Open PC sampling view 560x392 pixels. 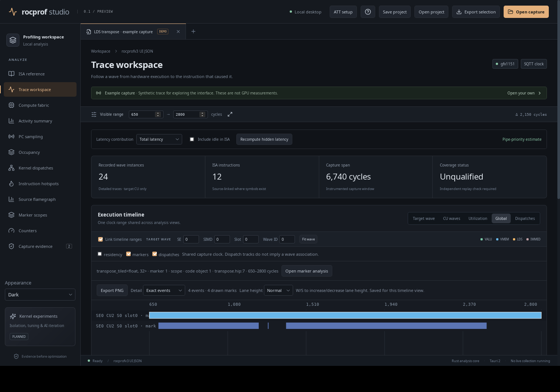[x=40, y=137]
